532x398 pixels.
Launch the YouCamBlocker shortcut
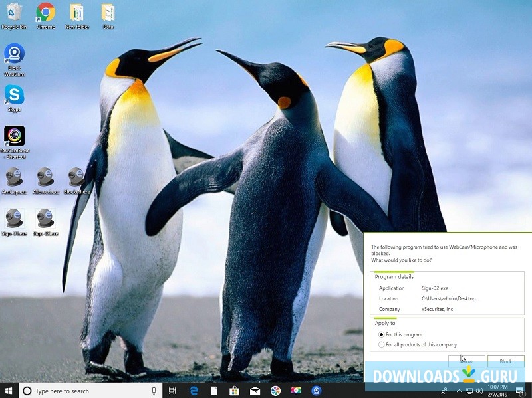click(15, 136)
